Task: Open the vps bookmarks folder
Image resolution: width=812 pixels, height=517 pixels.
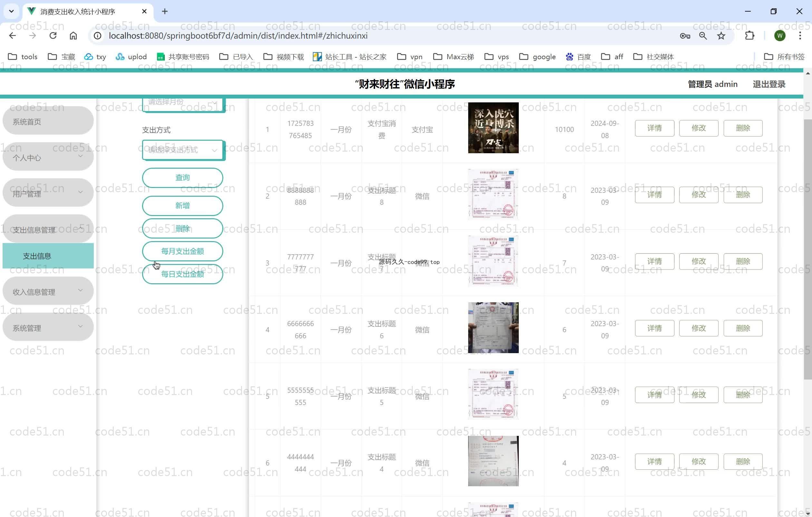Action: point(496,57)
